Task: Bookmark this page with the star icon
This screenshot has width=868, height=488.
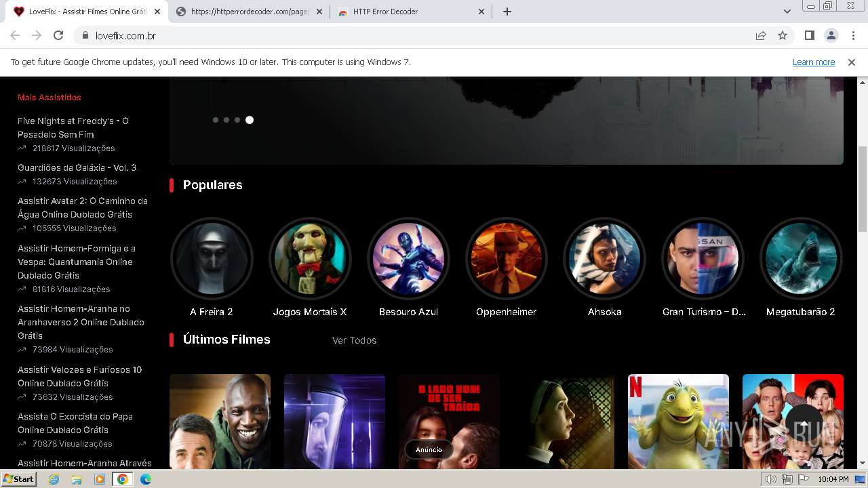Action: [783, 35]
